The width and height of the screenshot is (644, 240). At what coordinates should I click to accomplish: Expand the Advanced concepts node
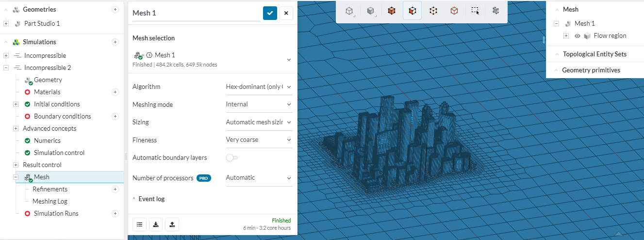[16, 128]
